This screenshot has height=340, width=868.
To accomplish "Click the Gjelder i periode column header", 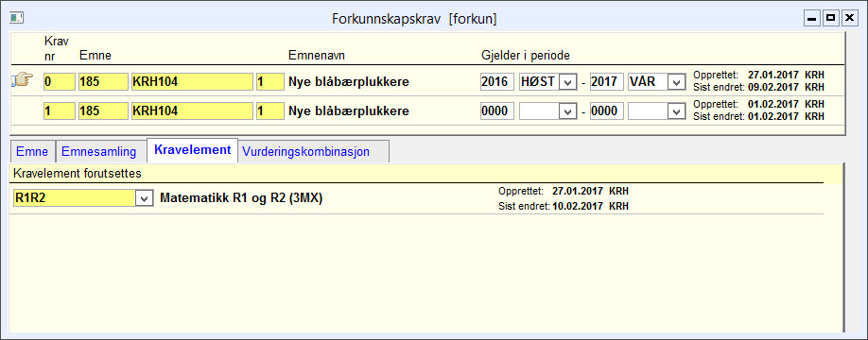I will [x=526, y=56].
